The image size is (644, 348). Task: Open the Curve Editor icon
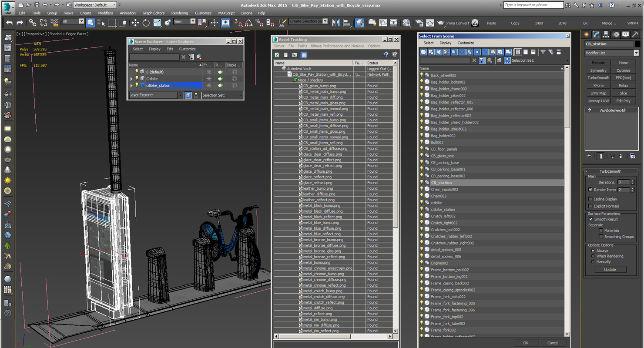pos(383,23)
